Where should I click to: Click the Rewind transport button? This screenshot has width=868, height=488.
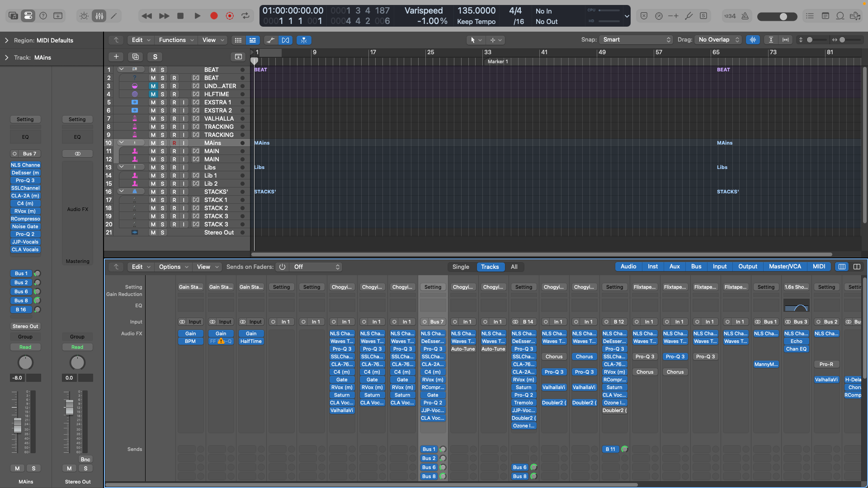pyautogui.click(x=147, y=16)
